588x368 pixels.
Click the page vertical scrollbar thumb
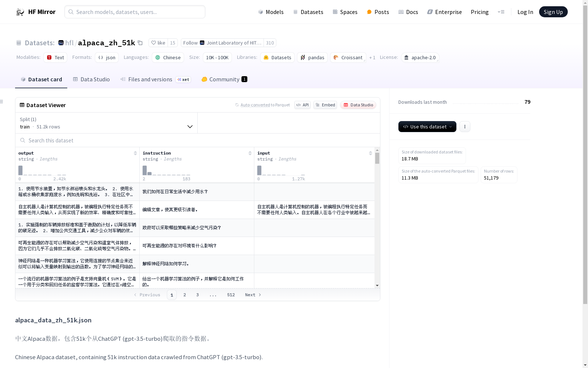[585, 155]
